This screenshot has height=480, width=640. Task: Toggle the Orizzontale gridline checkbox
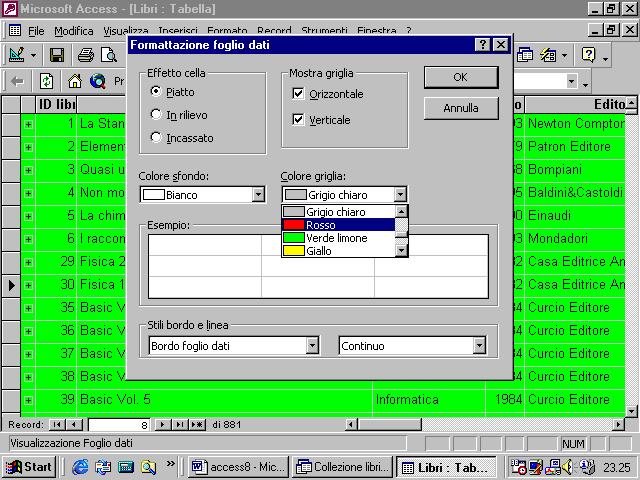298,94
